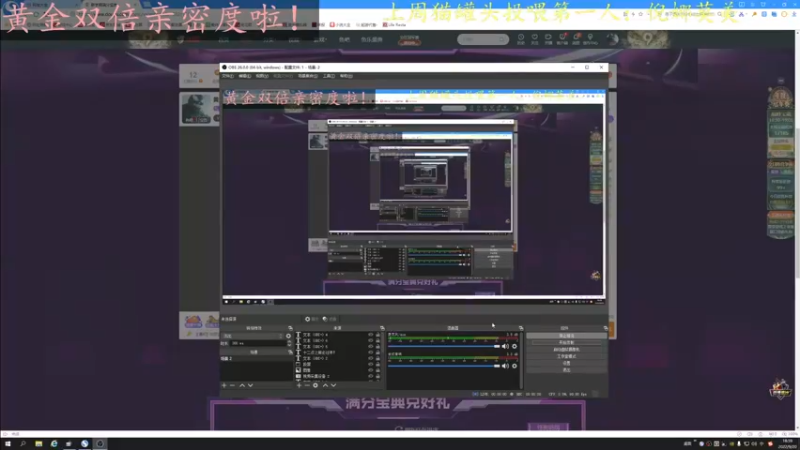Viewport: 800px width, 450px height.
Task: Open the 帮助 menu in OBS
Action: pyautogui.click(x=346, y=76)
